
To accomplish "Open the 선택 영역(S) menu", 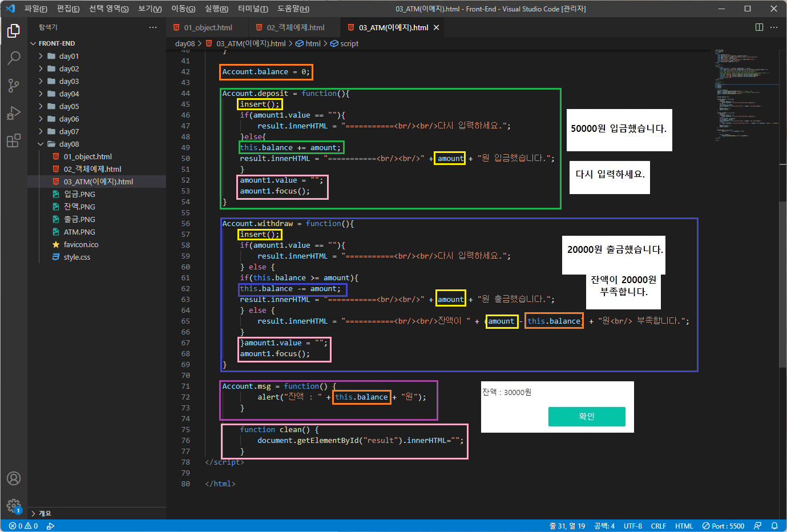I will pyautogui.click(x=108, y=9).
